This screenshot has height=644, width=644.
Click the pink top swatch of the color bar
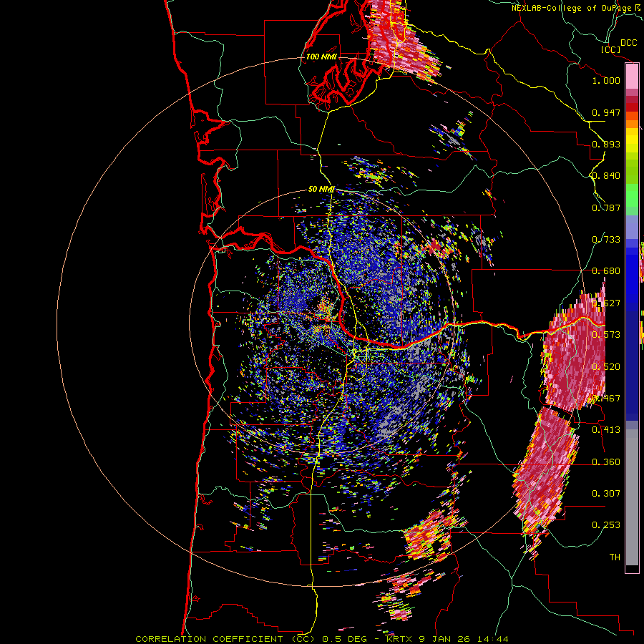click(x=632, y=77)
